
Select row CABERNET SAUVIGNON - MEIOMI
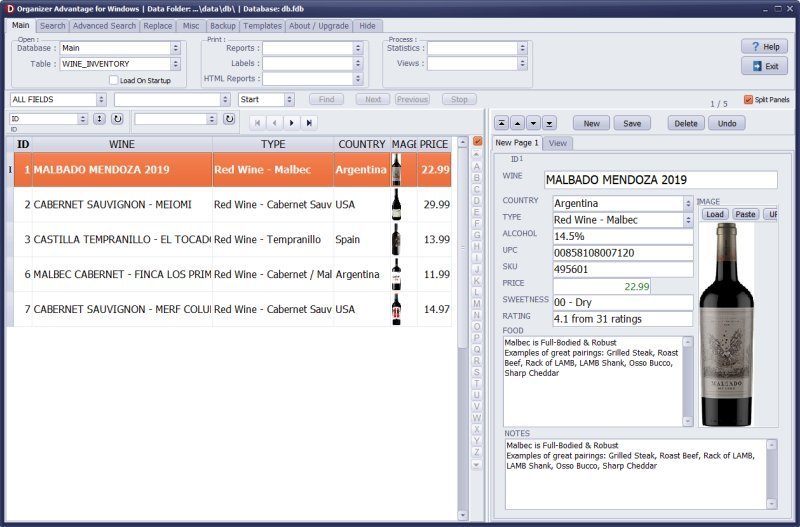[x=233, y=205]
